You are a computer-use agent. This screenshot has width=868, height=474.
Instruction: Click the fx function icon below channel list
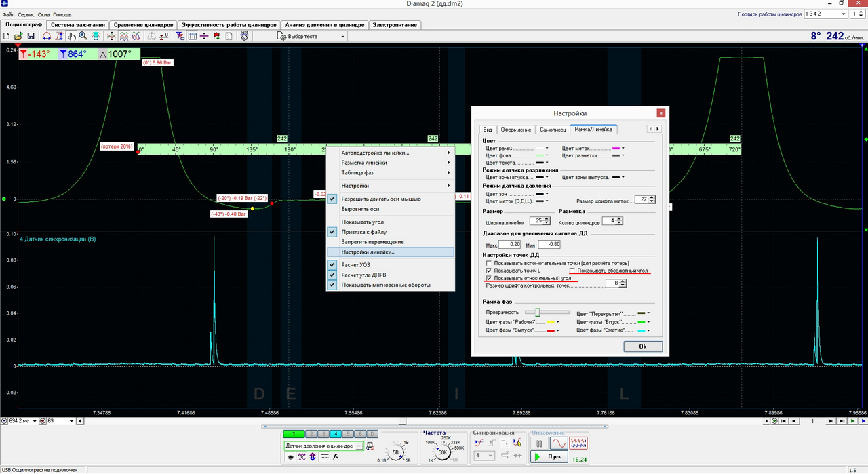click(336, 457)
